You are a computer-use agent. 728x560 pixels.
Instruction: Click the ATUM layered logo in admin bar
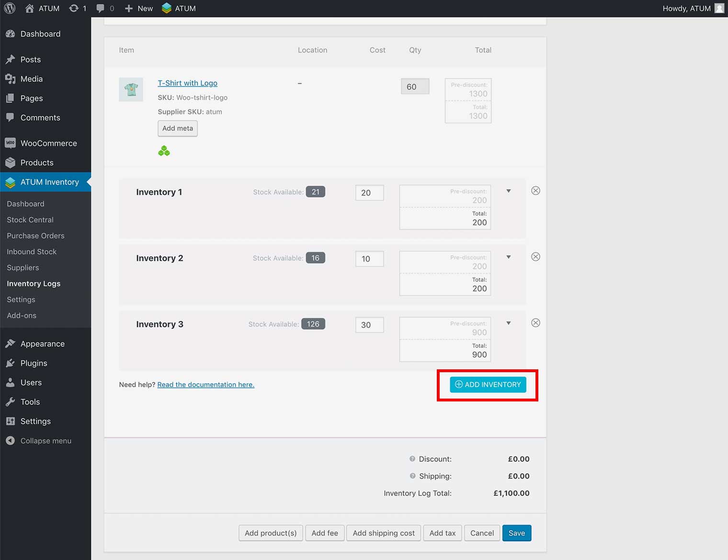pyautogui.click(x=167, y=8)
